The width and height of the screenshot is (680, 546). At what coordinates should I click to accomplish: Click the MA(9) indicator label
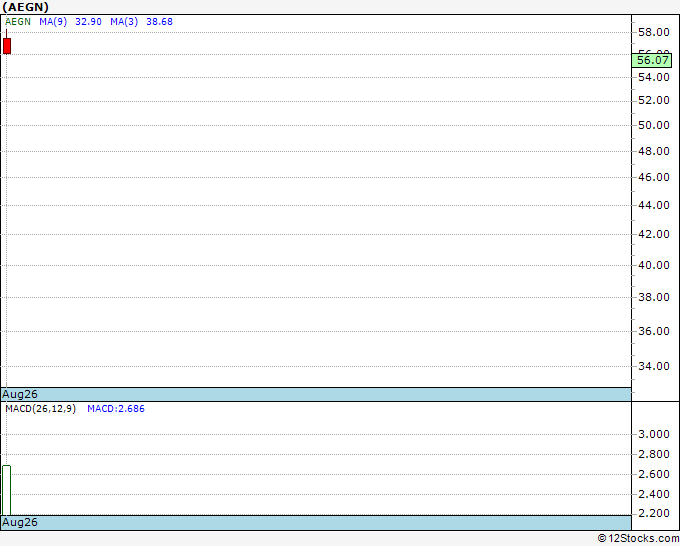[53, 22]
